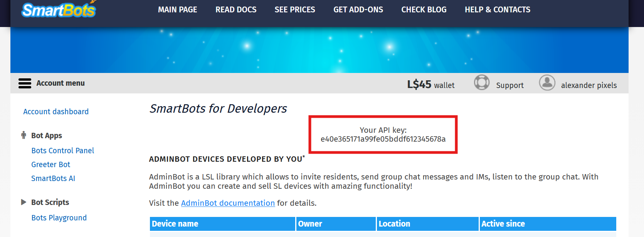Click the Support lifebuoy icon
Image resolution: width=644 pixels, height=237 pixels.
[481, 83]
